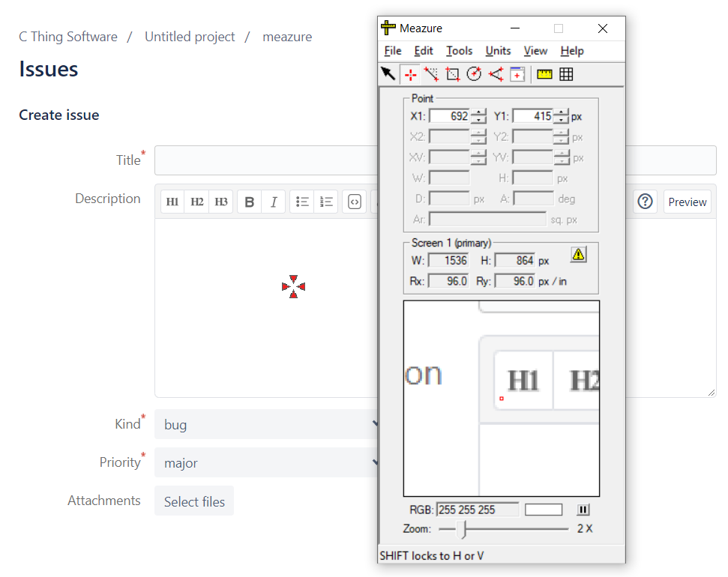Click the Select files attachment button
The width and height of the screenshot is (728, 577).
194,501
